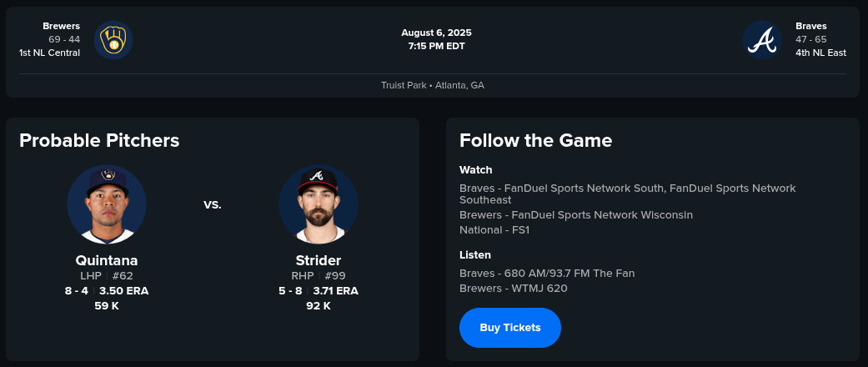Open Quintana's player headshot photo
The width and height of the screenshot is (868, 367).
click(x=107, y=204)
